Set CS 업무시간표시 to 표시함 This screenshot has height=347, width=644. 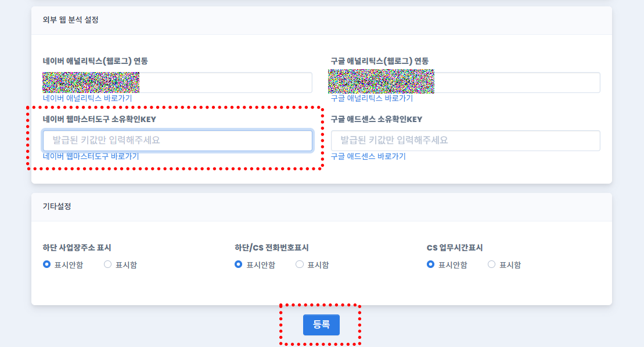(x=492, y=264)
